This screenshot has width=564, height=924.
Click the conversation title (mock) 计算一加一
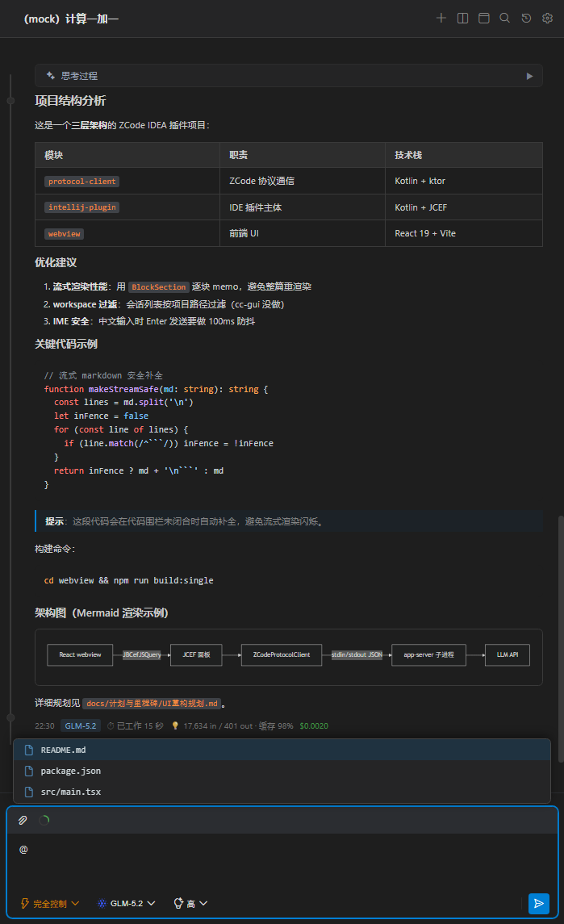(71, 19)
